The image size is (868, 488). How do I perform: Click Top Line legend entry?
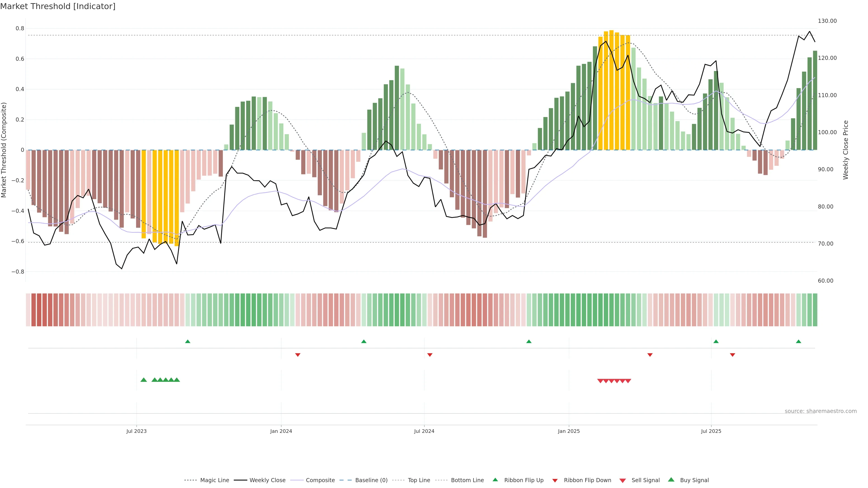tap(419, 480)
